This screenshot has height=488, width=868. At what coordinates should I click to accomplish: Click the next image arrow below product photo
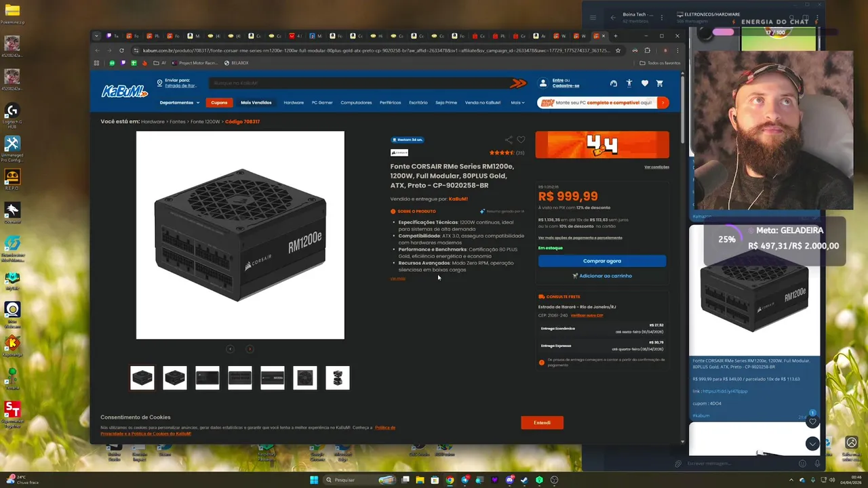(x=250, y=349)
